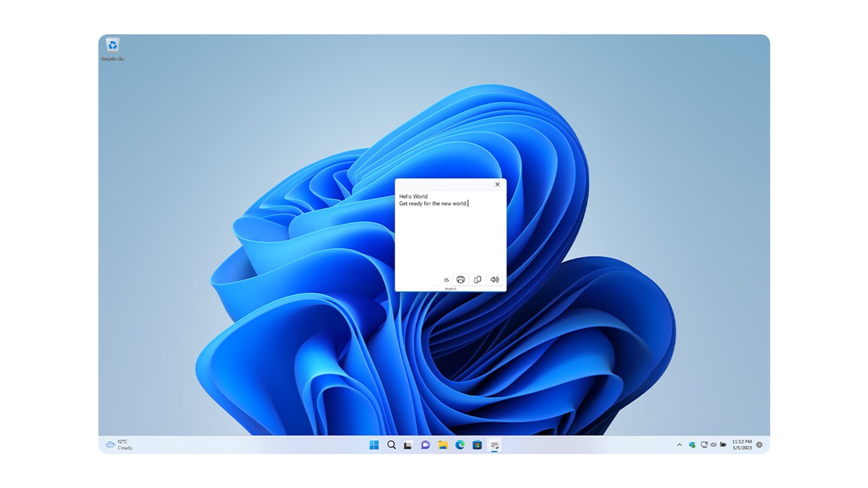Expand hidden tray icons with the chevron

678,444
